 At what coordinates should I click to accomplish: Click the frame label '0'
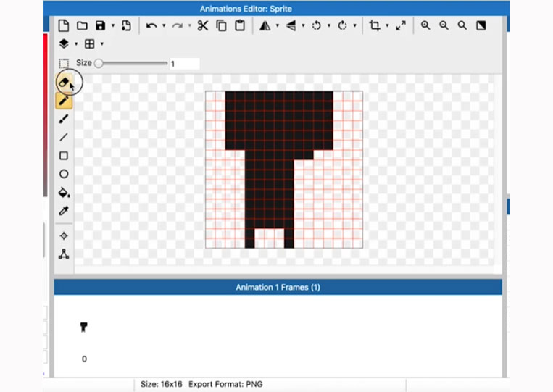tap(84, 359)
